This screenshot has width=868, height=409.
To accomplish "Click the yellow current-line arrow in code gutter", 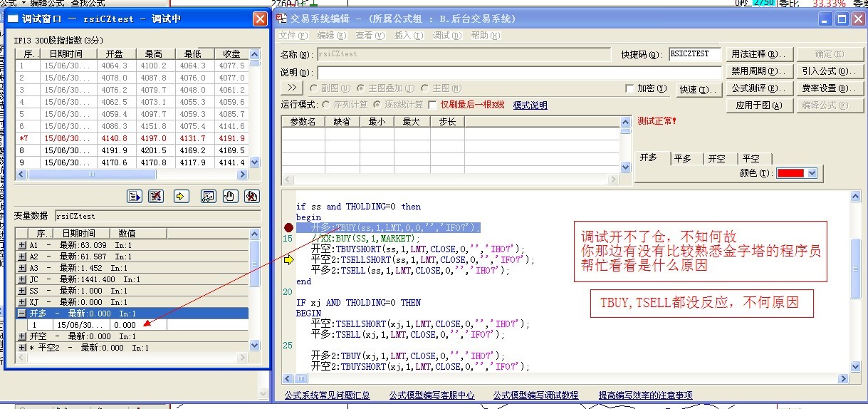I will (288, 260).
